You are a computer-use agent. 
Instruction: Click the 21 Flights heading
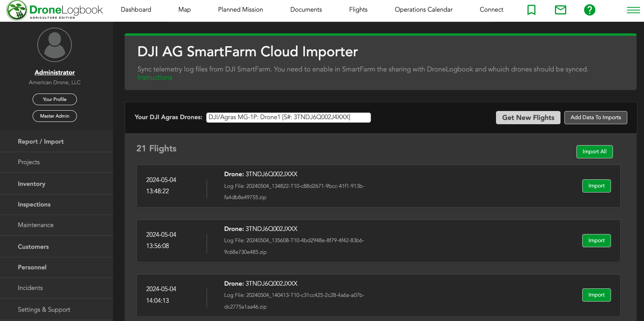click(157, 149)
